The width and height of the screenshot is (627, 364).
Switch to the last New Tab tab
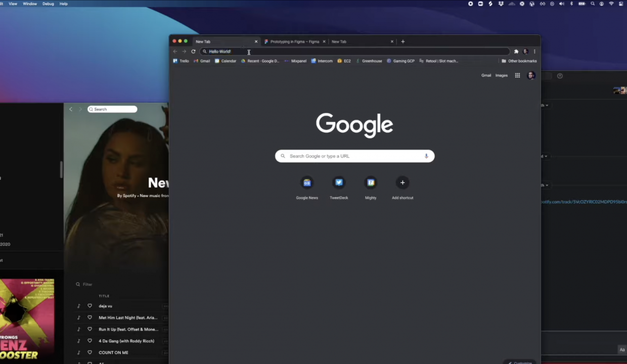tap(362, 41)
